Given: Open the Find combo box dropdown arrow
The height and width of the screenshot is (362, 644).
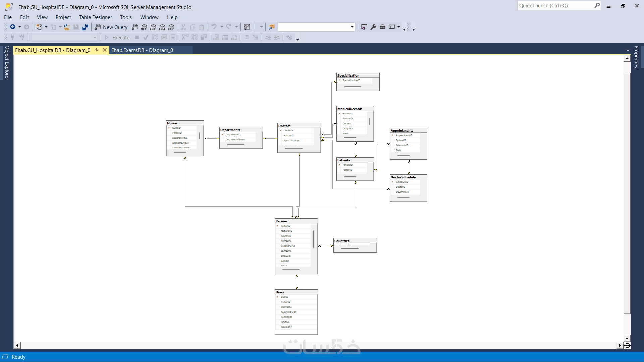Looking at the screenshot, I should click(352, 27).
